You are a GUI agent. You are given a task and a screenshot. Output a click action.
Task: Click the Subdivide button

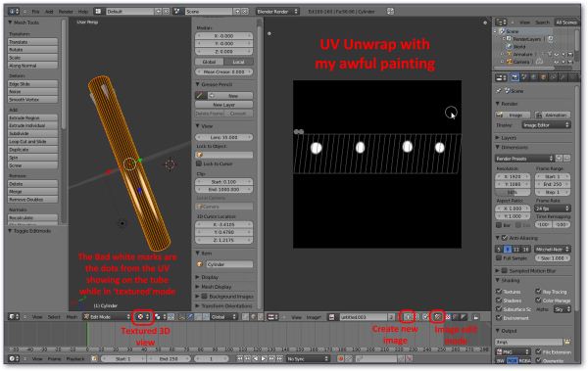pos(32,133)
